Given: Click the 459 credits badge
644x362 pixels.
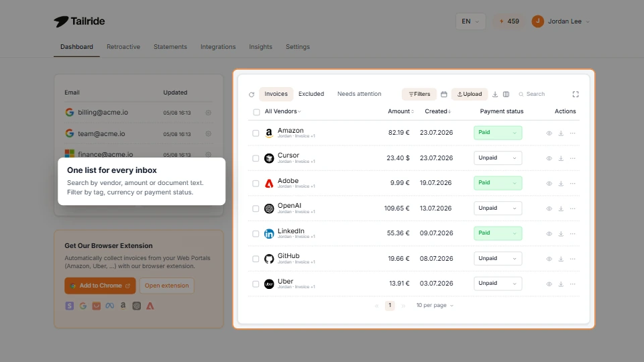Looking at the screenshot, I should click(509, 21).
